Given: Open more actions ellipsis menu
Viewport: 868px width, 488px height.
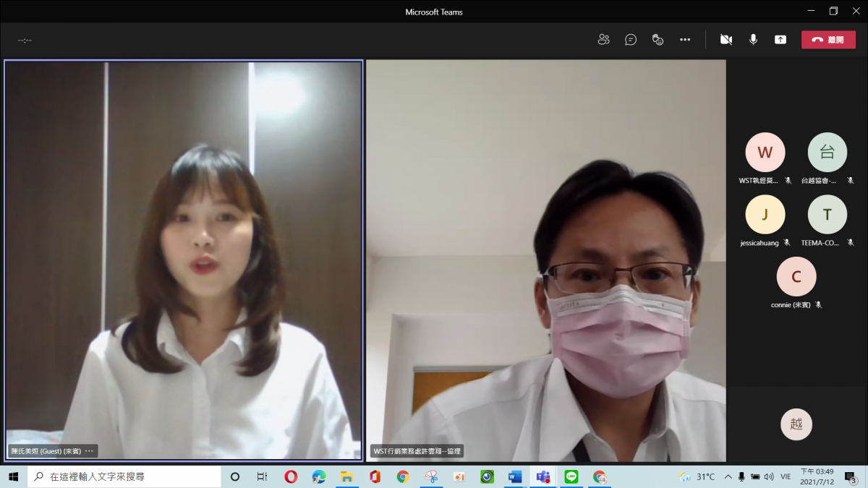Looking at the screenshot, I should coord(685,40).
